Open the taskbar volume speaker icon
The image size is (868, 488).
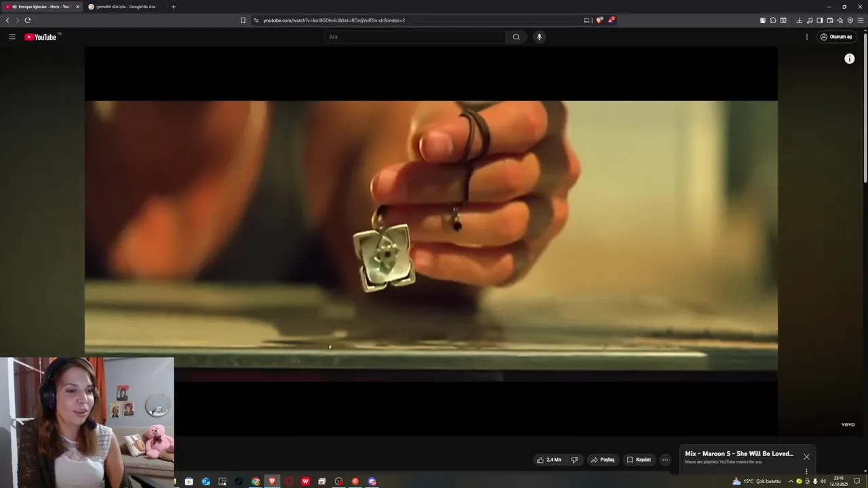823,481
